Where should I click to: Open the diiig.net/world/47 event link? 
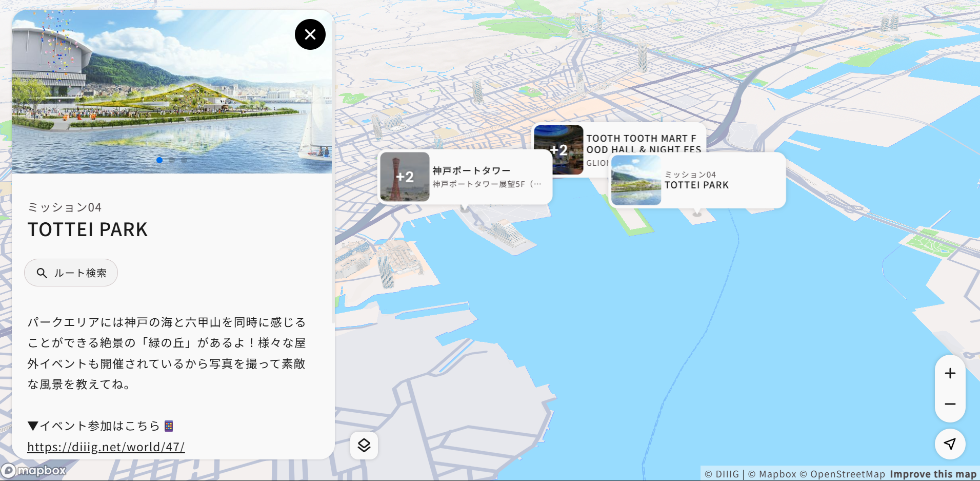pyautogui.click(x=106, y=447)
